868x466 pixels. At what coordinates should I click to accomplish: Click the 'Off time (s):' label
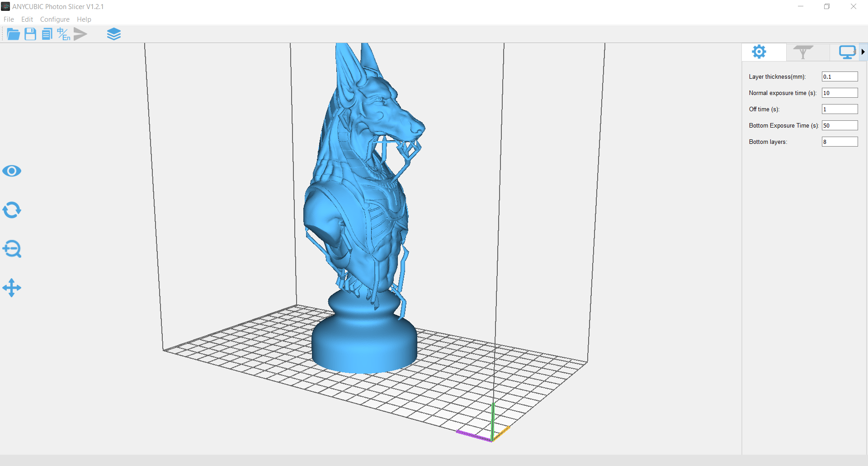pyautogui.click(x=764, y=109)
